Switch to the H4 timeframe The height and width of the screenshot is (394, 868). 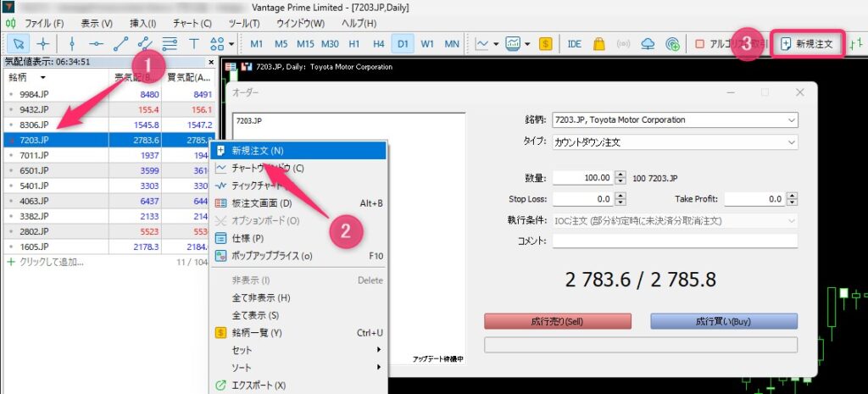pos(378,43)
